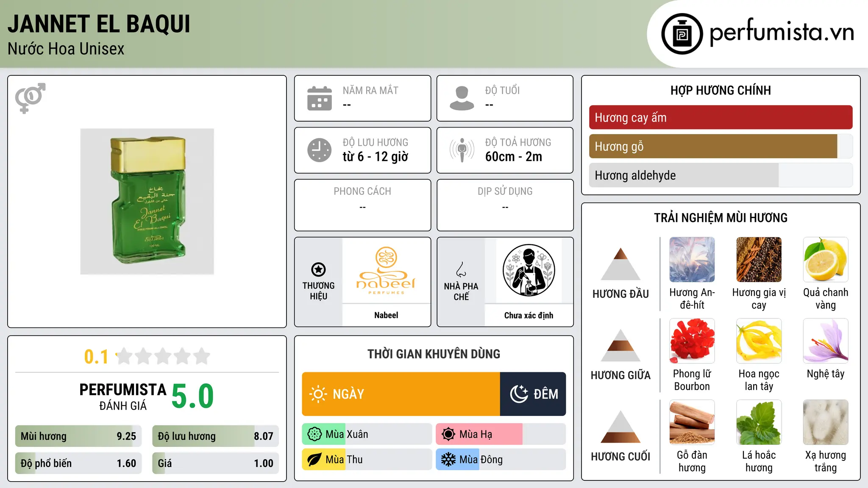Click the person icon beside Độ tuổi

click(x=462, y=98)
